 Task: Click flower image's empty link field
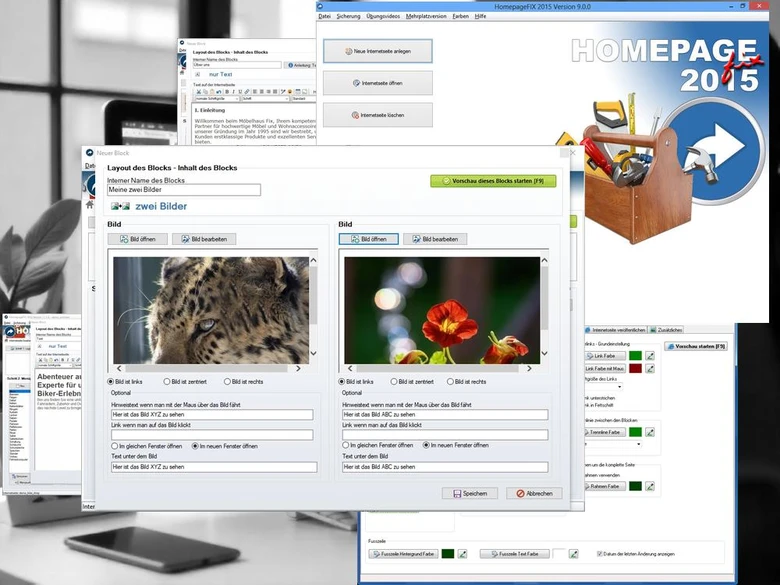click(x=445, y=435)
